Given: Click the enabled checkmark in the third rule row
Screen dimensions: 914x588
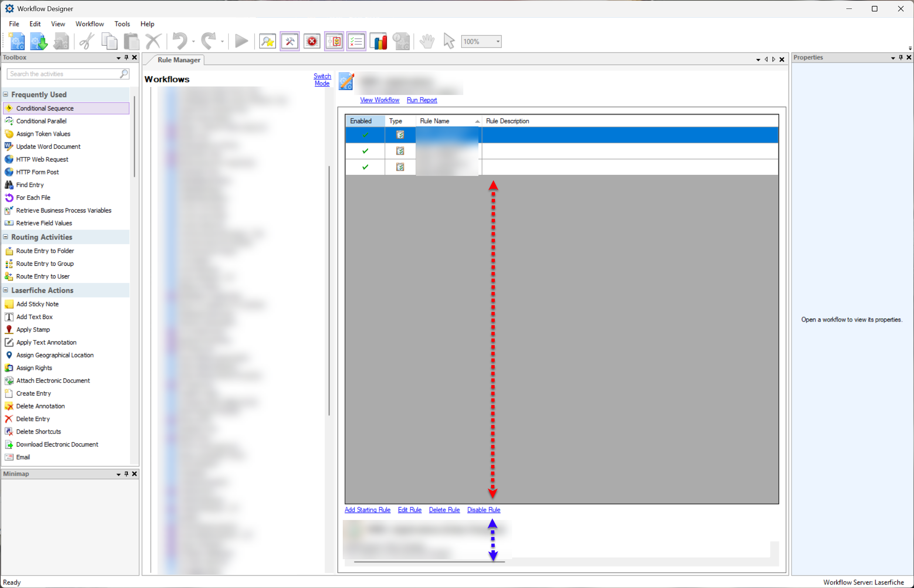Looking at the screenshot, I should (x=365, y=167).
